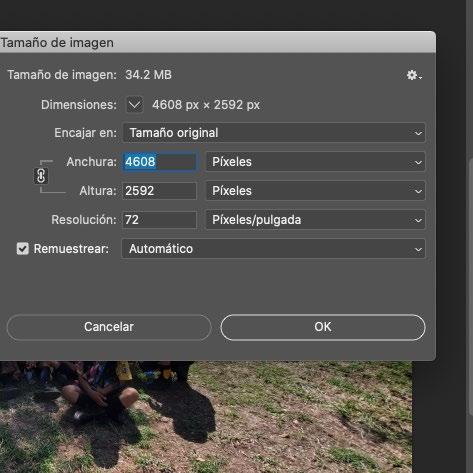Click the Tamaño de imagen title bar

[218, 42]
